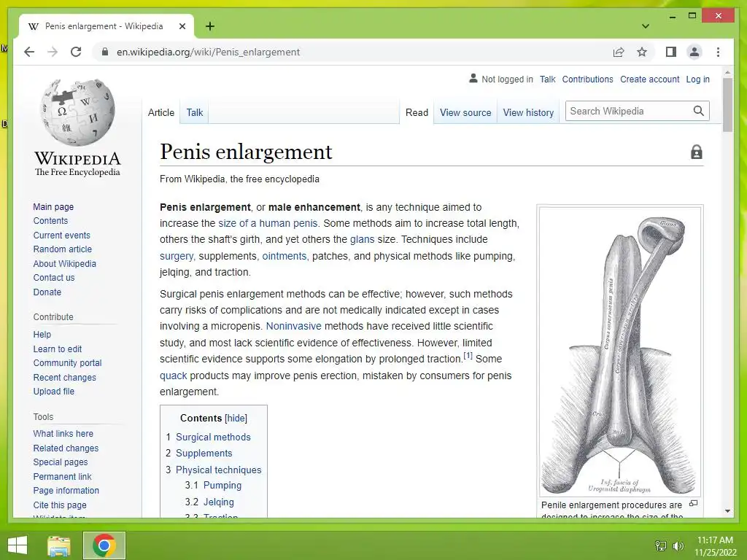Open the Chrome profile avatar
This screenshot has height=560, width=747.
694,52
